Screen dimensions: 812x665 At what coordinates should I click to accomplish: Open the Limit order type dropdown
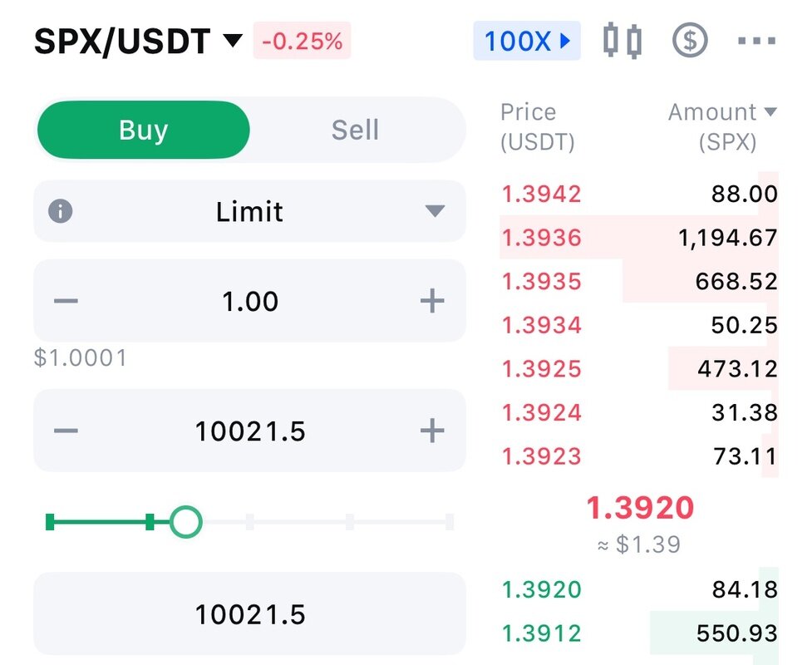coord(249,211)
